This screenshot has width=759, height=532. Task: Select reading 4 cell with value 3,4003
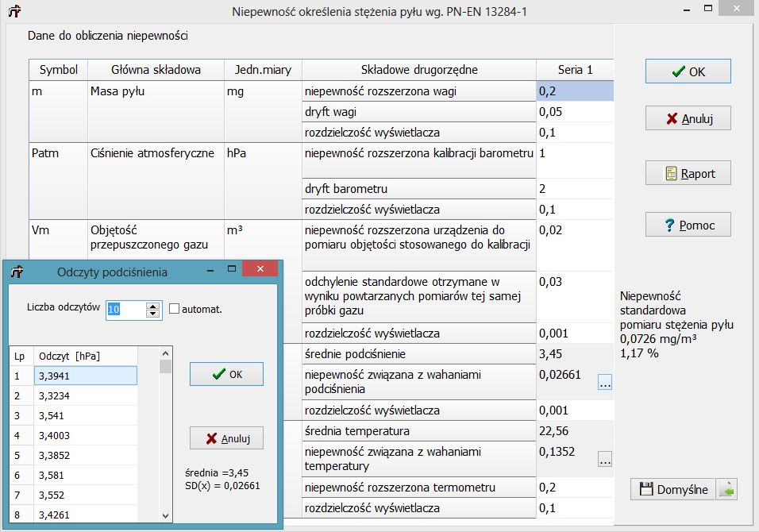point(86,435)
